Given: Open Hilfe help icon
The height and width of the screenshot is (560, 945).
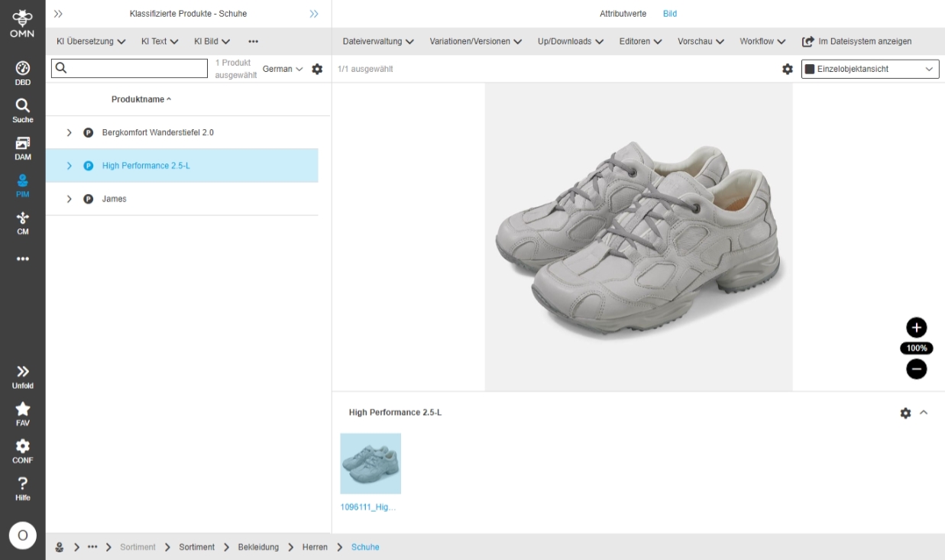Looking at the screenshot, I should click(22, 488).
